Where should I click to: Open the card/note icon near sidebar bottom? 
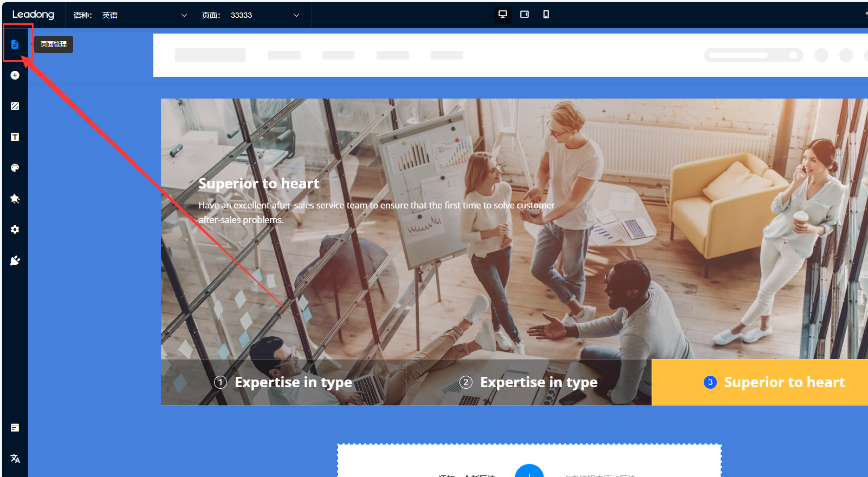[15, 428]
